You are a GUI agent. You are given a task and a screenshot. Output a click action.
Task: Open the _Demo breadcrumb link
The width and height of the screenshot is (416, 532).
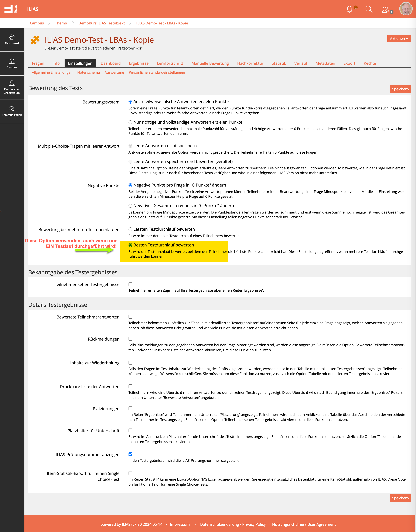tap(61, 23)
